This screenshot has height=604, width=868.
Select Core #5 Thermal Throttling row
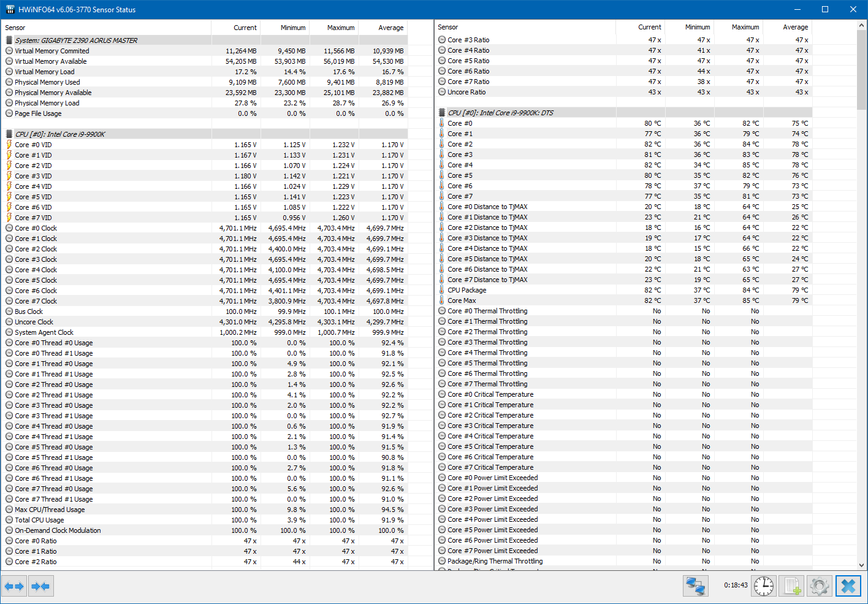click(x=624, y=363)
